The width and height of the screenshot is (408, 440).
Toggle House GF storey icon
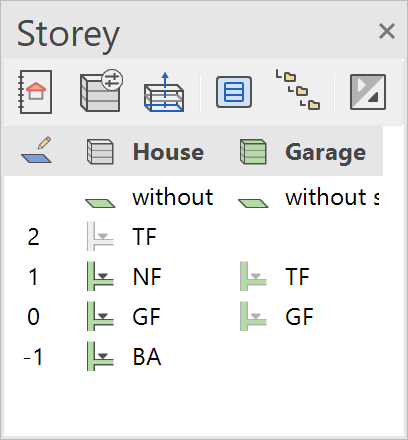(x=100, y=316)
